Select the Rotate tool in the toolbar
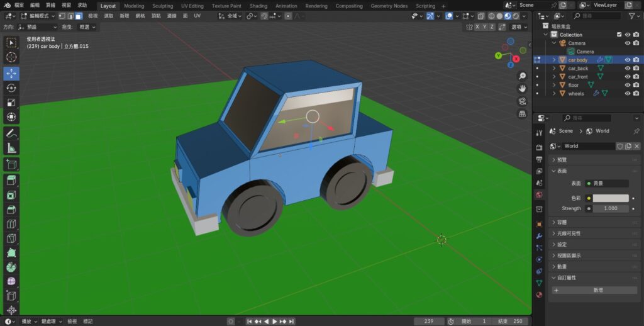The width and height of the screenshot is (644, 326). (11, 88)
